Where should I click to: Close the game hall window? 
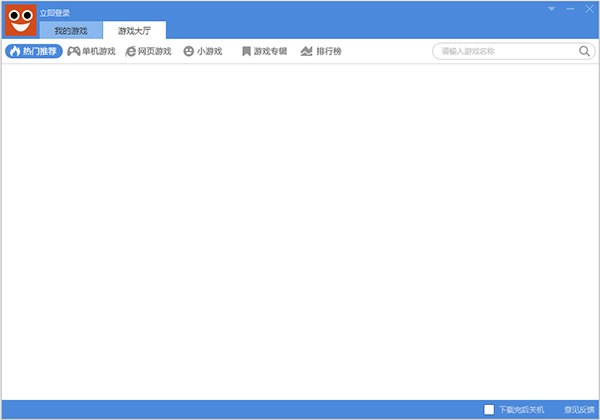589,9
